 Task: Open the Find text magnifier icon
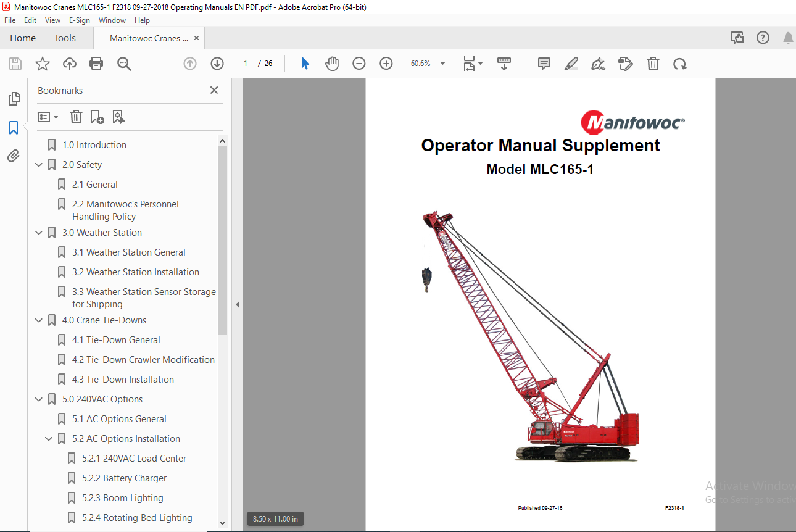tap(124, 64)
